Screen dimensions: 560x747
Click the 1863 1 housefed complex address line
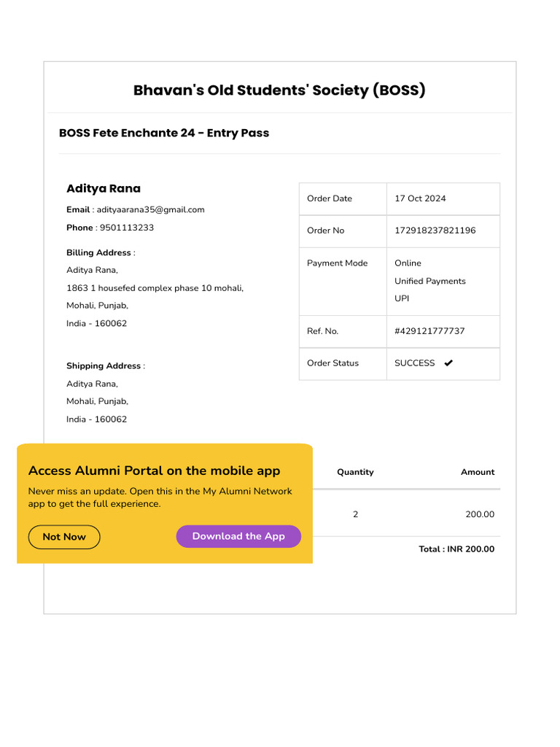tap(155, 288)
